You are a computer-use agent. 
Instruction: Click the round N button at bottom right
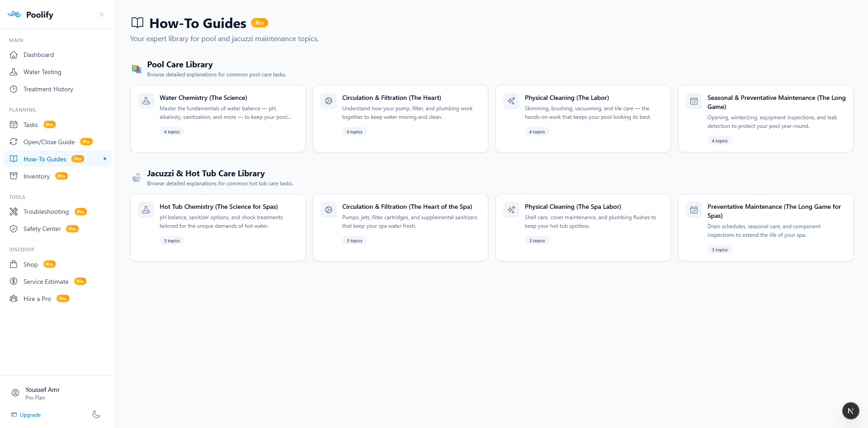850,411
